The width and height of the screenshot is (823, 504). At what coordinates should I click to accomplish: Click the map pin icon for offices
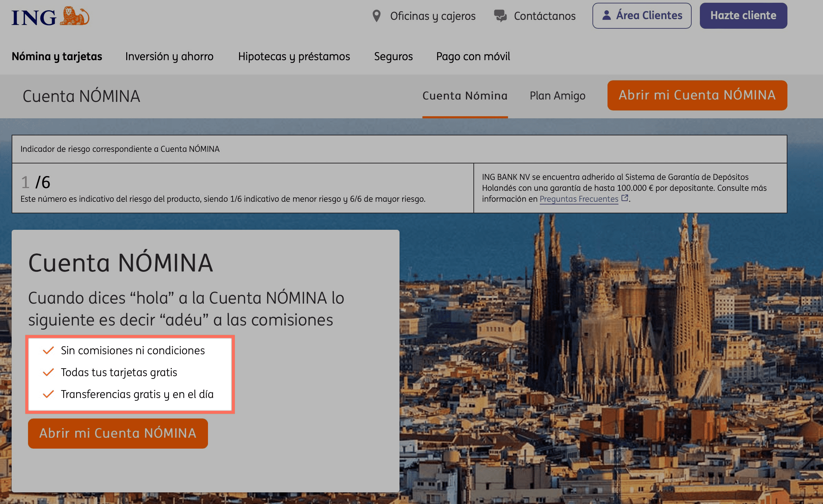click(377, 16)
